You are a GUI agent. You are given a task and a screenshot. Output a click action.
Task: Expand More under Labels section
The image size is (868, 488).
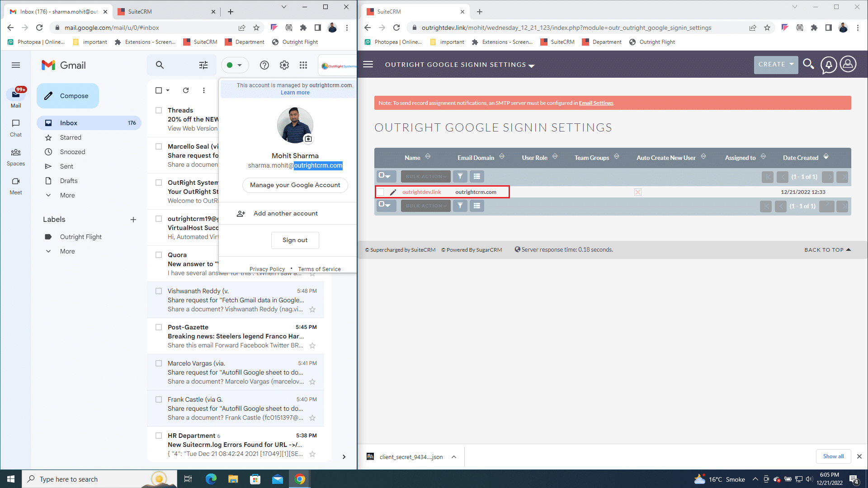coord(67,251)
